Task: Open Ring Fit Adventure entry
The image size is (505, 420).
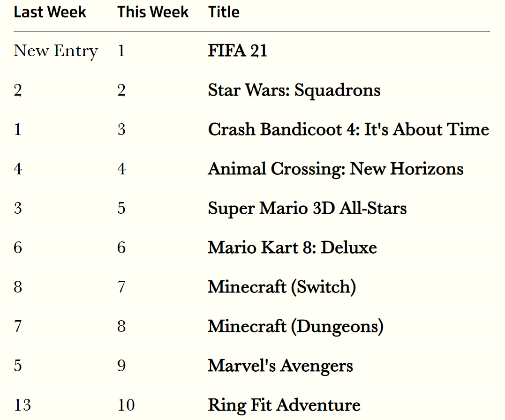Action: click(x=284, y=405)
